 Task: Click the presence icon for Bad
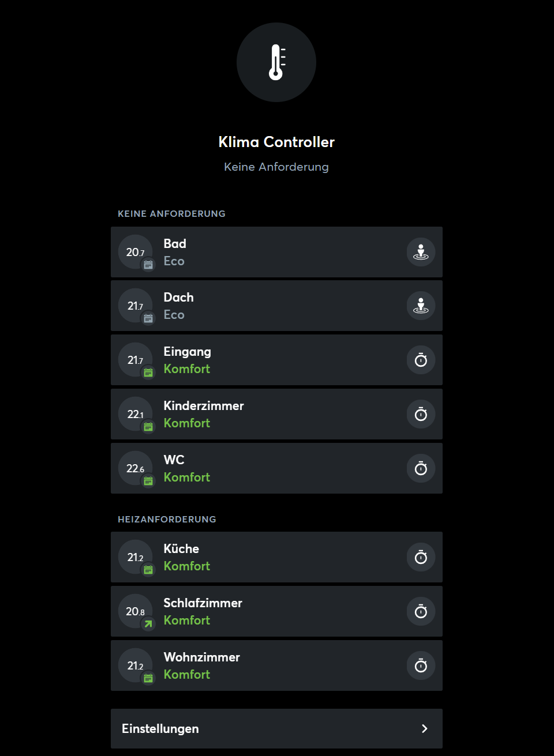pos(421,252)
